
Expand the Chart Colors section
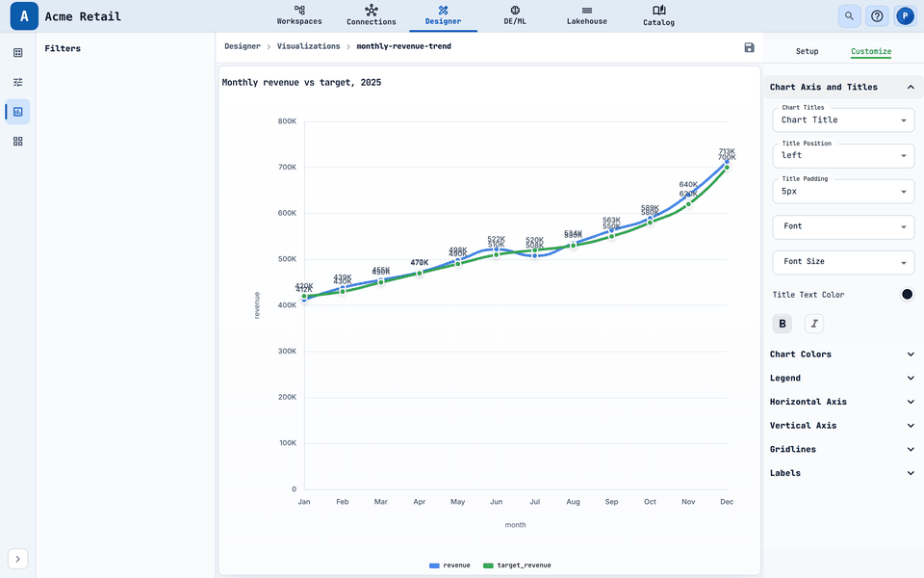[843, 354]
